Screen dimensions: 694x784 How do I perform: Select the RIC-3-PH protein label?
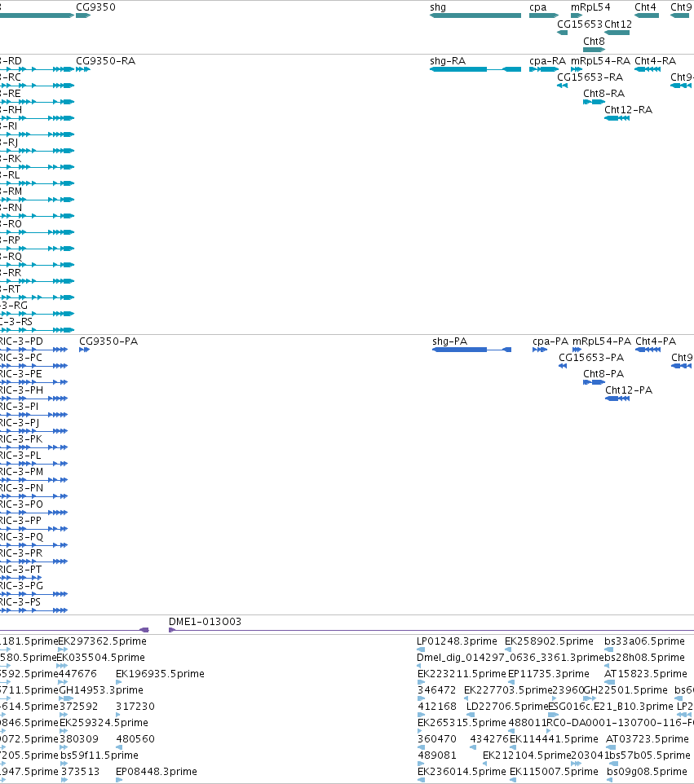pyautogui.click(x=21, y=390)
